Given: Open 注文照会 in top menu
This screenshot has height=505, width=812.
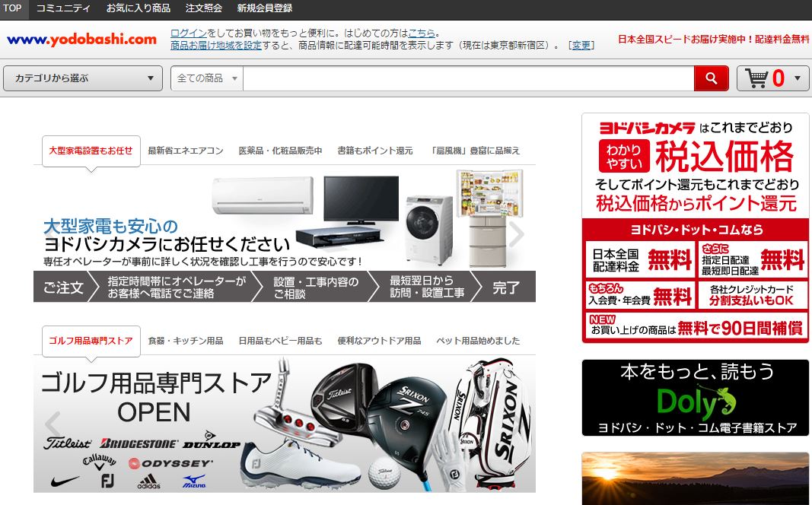Looking at the screenshot, I should (x=203, y=8).
